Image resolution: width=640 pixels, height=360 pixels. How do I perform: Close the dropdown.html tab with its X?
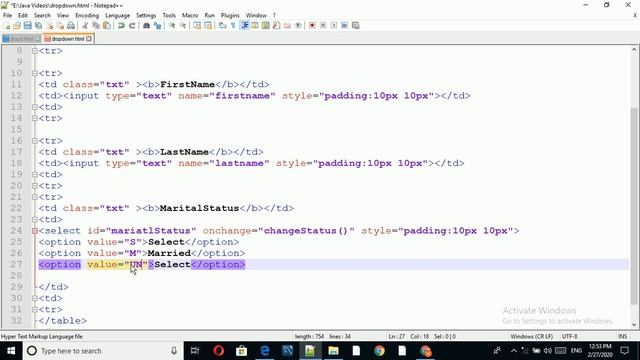pyautogui.click(x=89, y=39)
